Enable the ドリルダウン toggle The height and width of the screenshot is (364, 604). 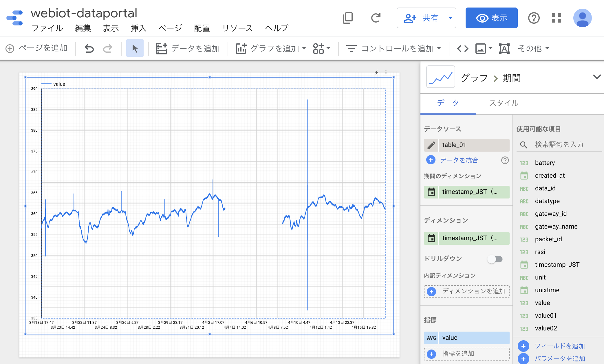click(495, 259)
